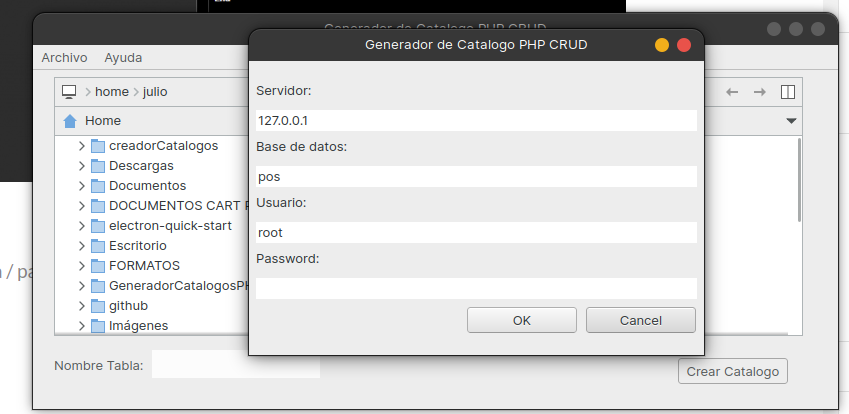This screenshot has width=849, height=414.
Task: Open the Ayuda menu
Action: click(123, 57)
